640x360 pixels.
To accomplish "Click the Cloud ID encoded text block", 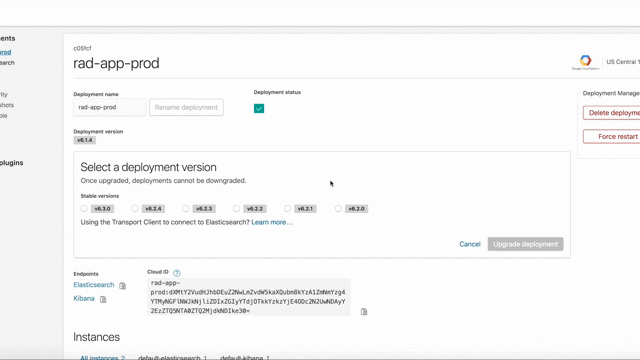I will tap(248, 297).
